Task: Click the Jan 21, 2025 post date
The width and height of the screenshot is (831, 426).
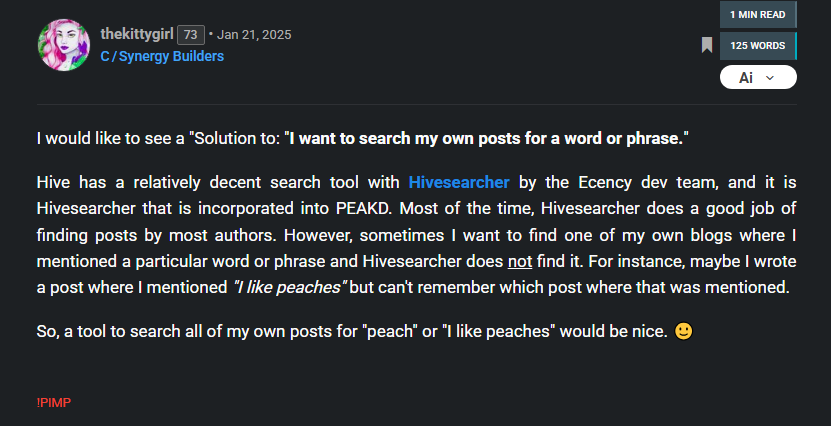Action: point(254,35)
